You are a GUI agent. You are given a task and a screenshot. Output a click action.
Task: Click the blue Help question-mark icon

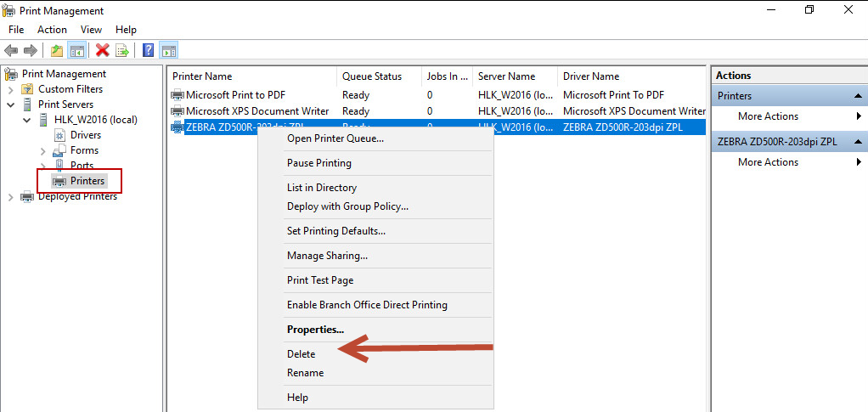tap(149, 51)
